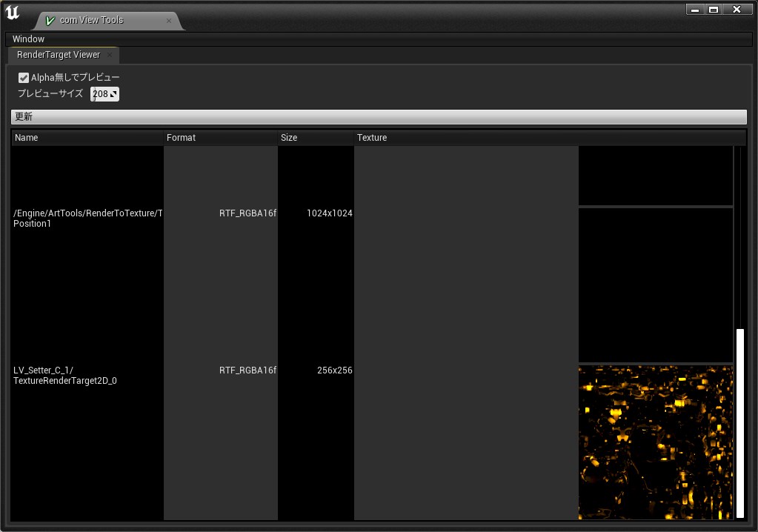Switch to the RenderTarget Viewer tab
Screen dimensions: 758x532
tap(59, 55)
